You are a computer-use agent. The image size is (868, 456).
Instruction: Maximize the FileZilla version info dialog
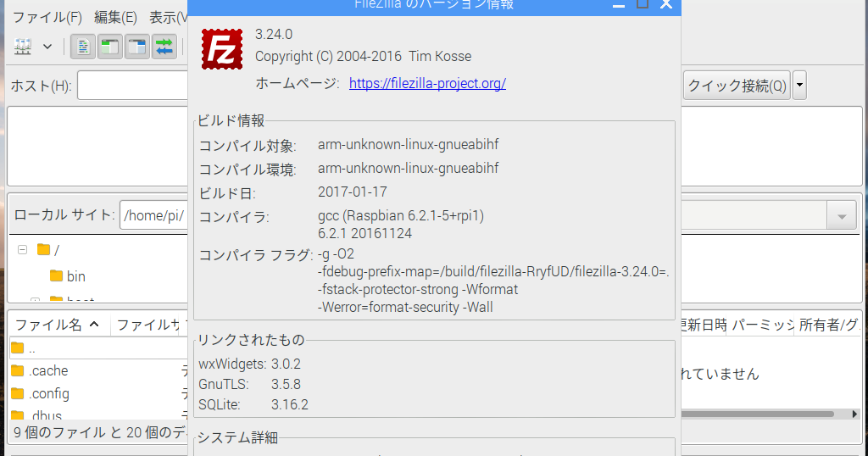point(643,4)
